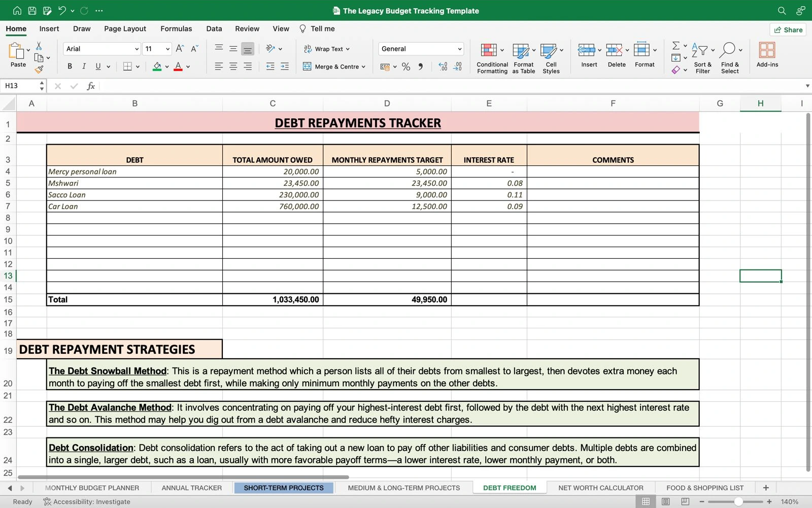Toggle Italic formatting
The height and width of the screenshot is (508, 812).
point(84,66)
